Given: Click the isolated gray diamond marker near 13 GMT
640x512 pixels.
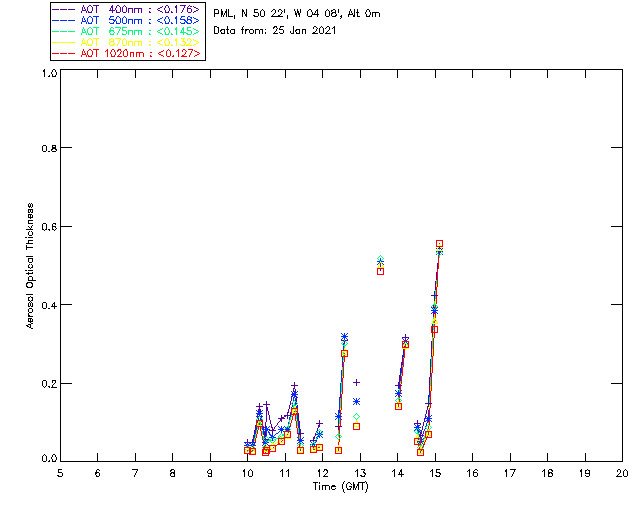Looking at the screenshot, I should coord(356,416).
